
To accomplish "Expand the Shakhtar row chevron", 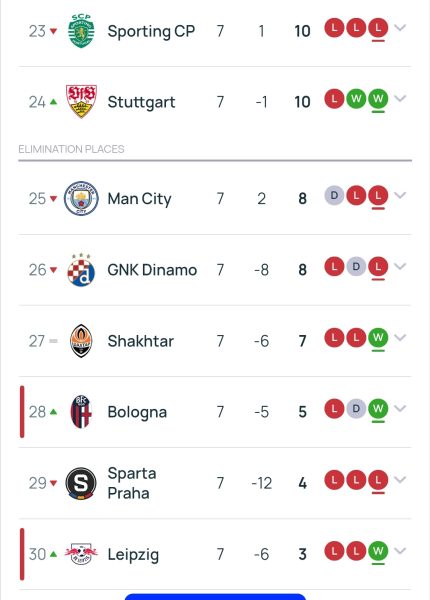I will [x=400, y=338].
